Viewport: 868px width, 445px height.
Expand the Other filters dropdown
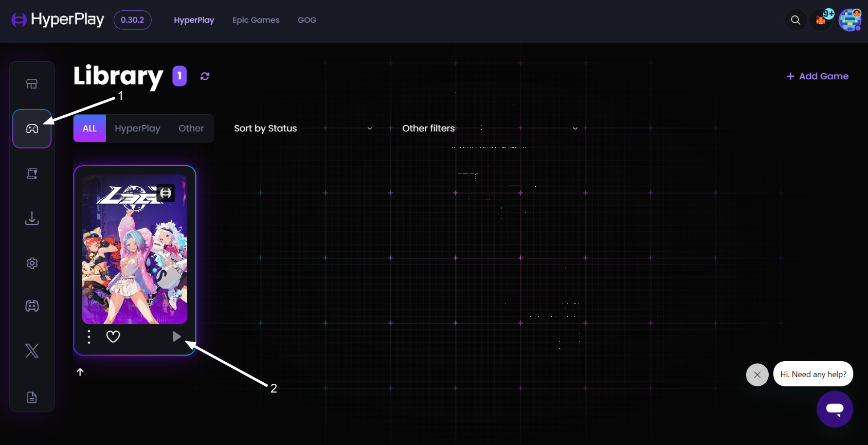[490, 128]
